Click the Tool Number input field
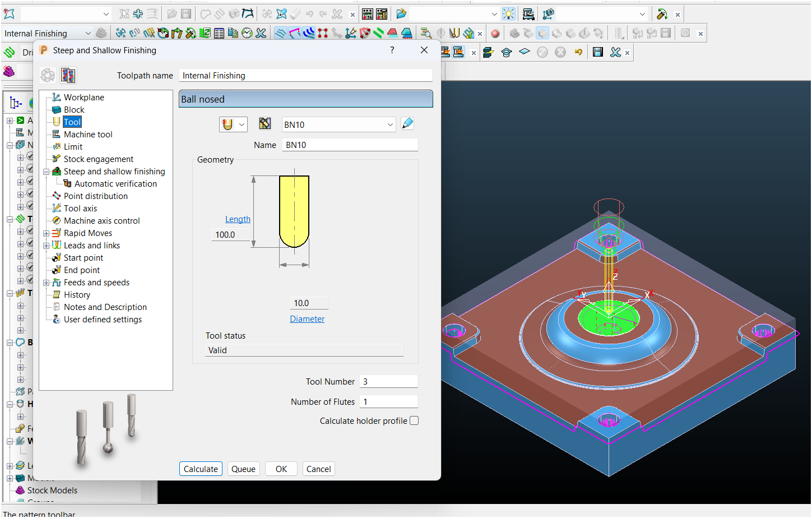 pos(388,382)
